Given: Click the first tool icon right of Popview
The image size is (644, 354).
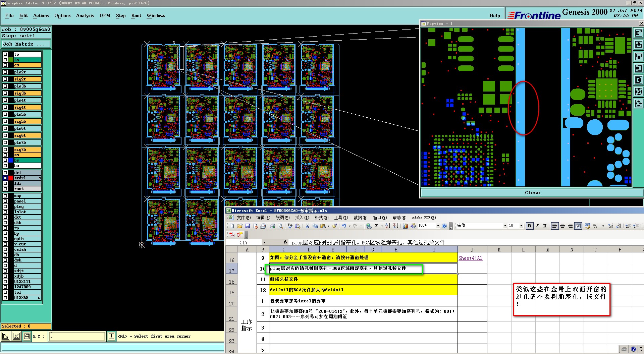Looking at the screenshot, I should [639, 33].
